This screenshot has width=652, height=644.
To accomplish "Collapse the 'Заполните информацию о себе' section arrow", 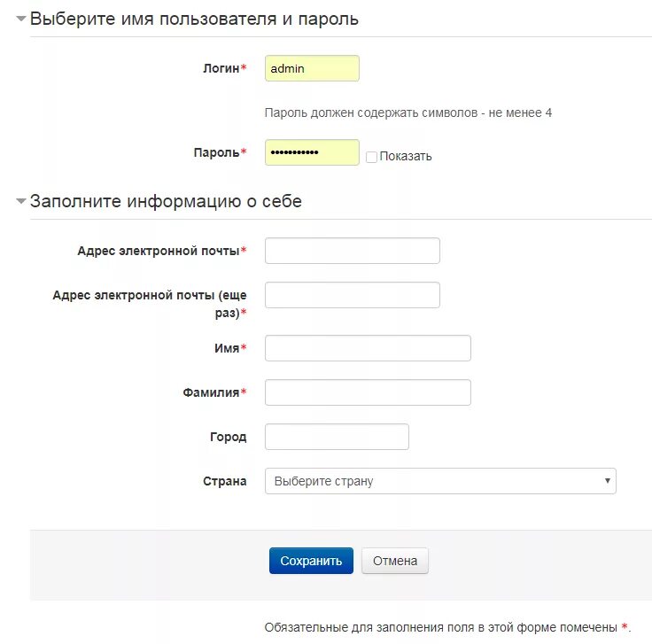I will pos(20,201).
